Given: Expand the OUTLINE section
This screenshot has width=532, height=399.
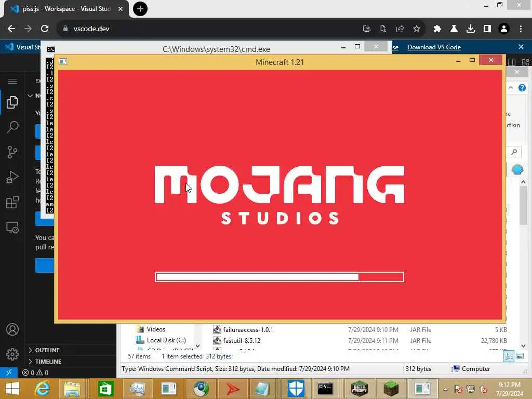Looking at the screenshot, I should click(x=44, y=350).
